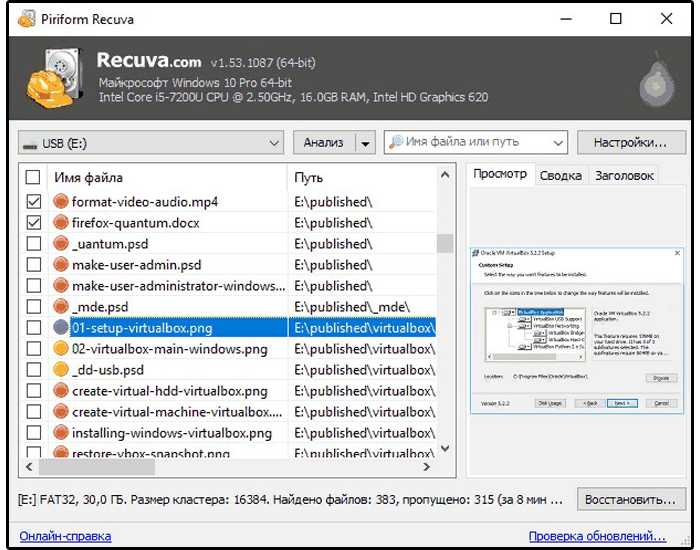Click the file list scroll down arrow

tap(445, 448)
